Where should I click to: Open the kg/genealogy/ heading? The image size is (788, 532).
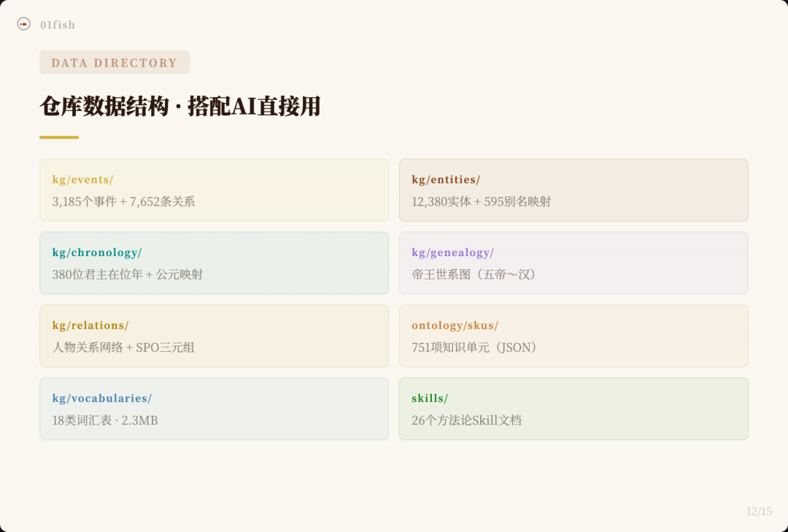tap(452, 252)
